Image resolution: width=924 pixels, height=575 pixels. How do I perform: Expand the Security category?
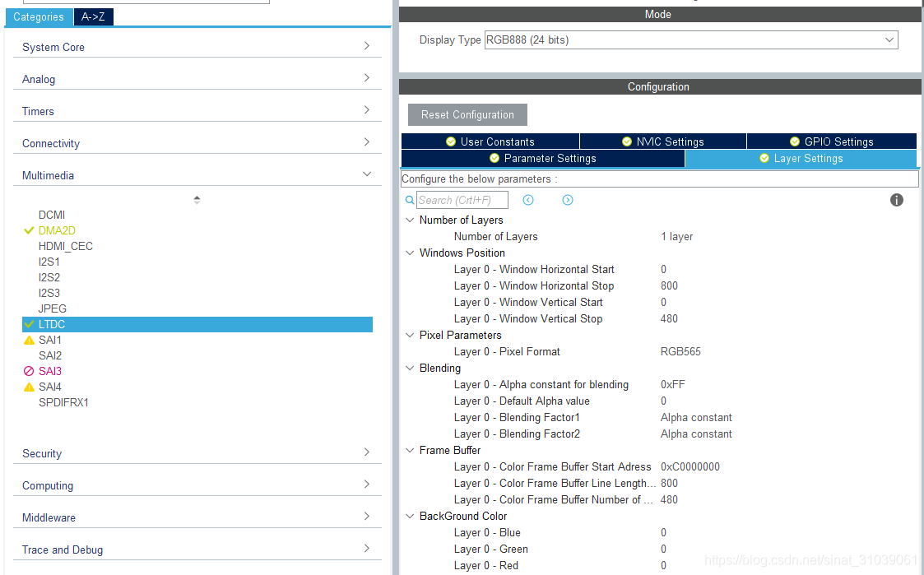366,452
